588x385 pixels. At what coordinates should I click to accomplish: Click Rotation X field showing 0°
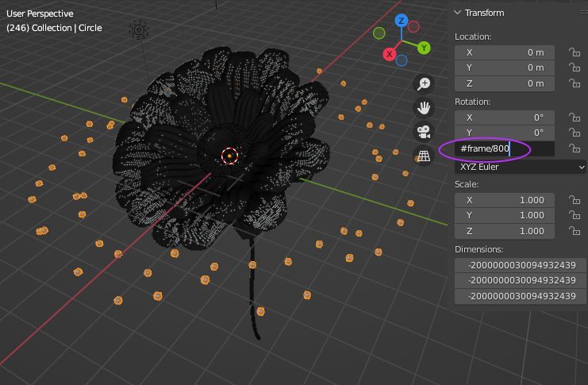coord(505,117)
